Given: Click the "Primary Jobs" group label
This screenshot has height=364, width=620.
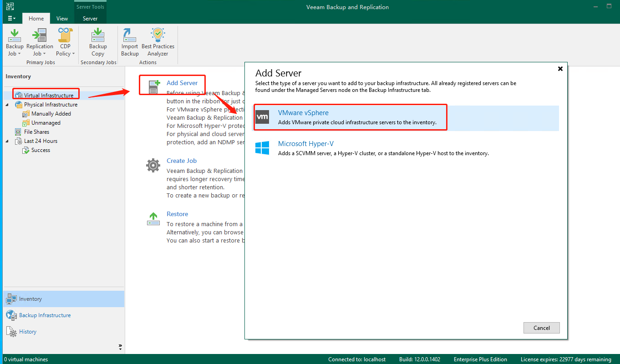Looking at the screenshot, I should [41, 62].
